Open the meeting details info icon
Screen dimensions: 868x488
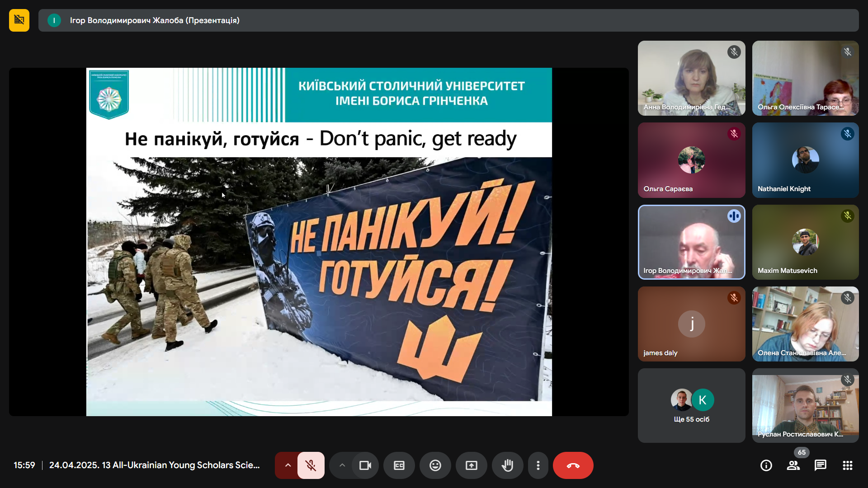(766, 465)
